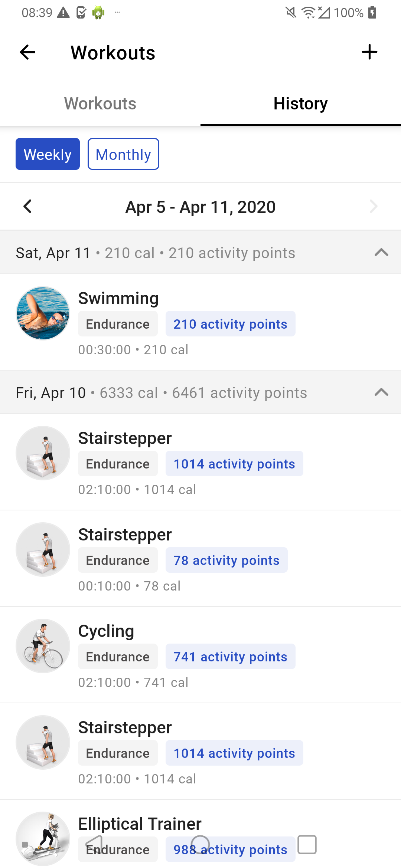
Task: Switch to Monthly view
Action: [123, 154]
